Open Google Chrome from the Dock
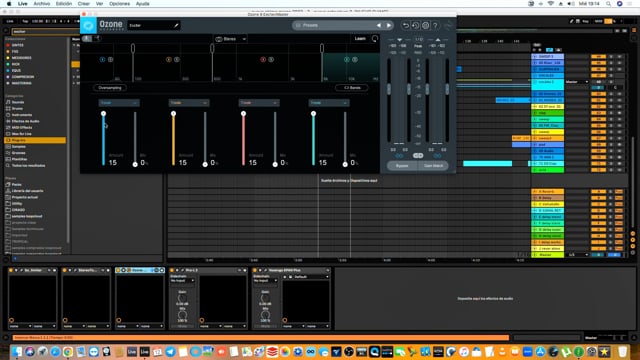640x360 pixels. pyautogui.click(x=68, y=351)
